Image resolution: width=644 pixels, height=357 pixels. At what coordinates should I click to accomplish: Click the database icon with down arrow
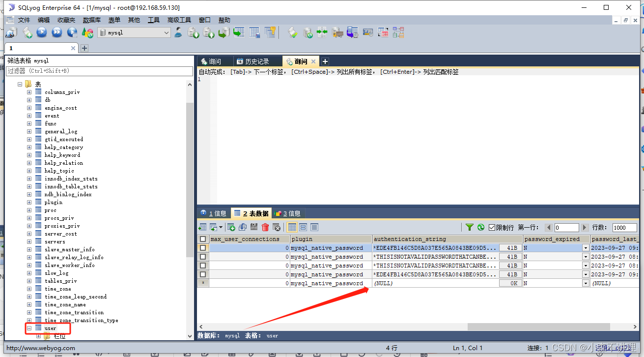194,32
